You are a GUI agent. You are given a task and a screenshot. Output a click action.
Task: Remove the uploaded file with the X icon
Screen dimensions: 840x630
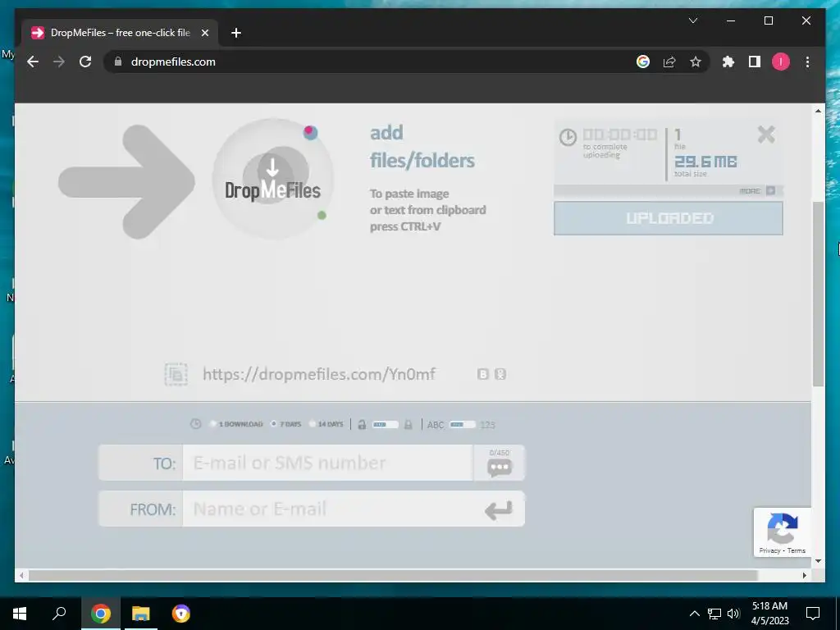[767, 135]
